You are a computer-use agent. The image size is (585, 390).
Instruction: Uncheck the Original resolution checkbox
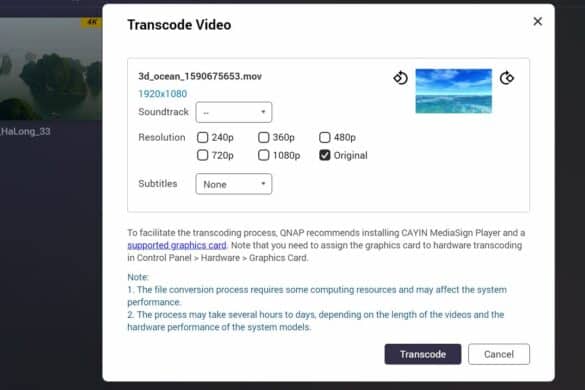tap(325, 155)
